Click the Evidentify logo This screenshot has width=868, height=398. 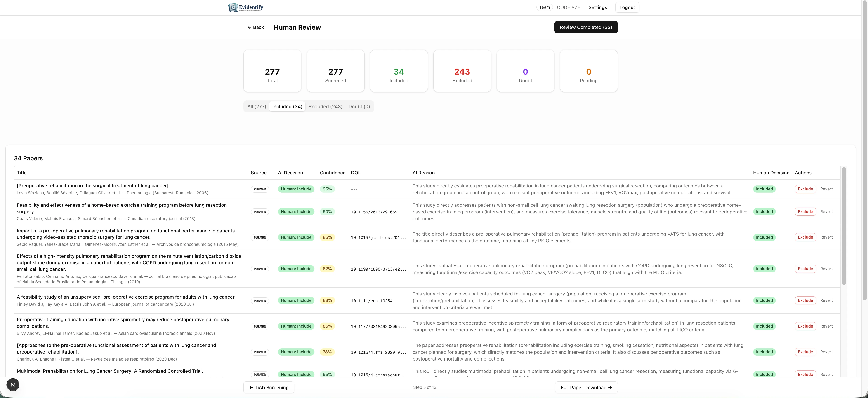pyautogui.click(x=246, y=7)
